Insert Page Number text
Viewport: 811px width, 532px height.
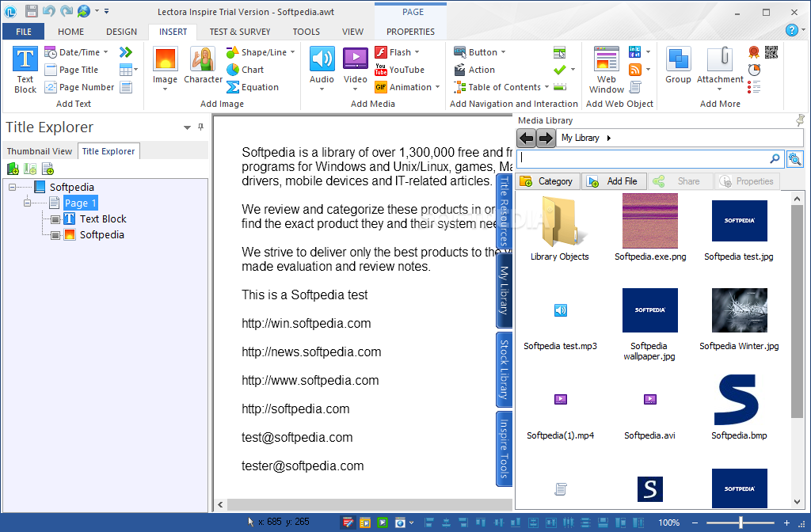(79, 87)
